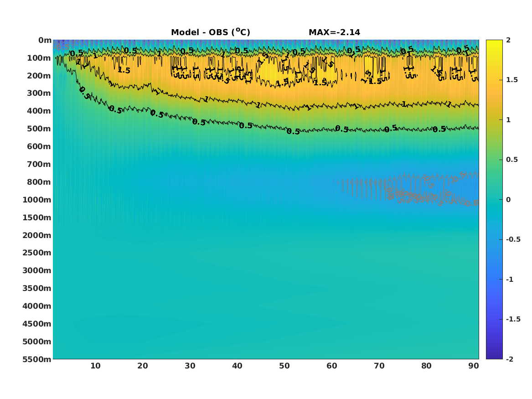Select the "30" x-axis tick label

pyautogui.click(x=190, y=366)
